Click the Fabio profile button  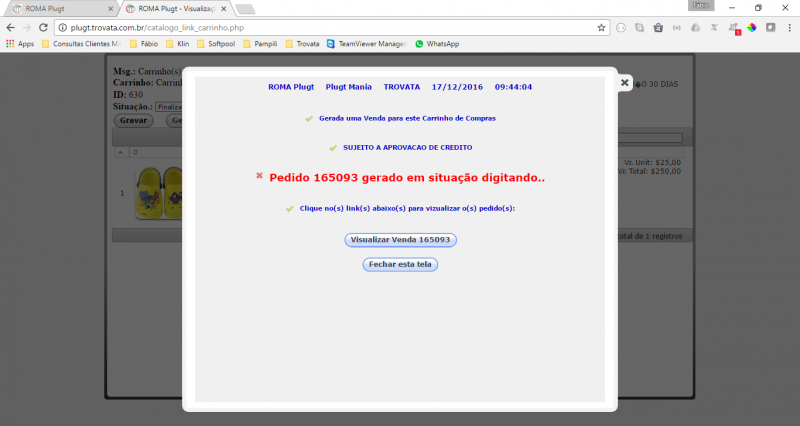coord(701,6)
